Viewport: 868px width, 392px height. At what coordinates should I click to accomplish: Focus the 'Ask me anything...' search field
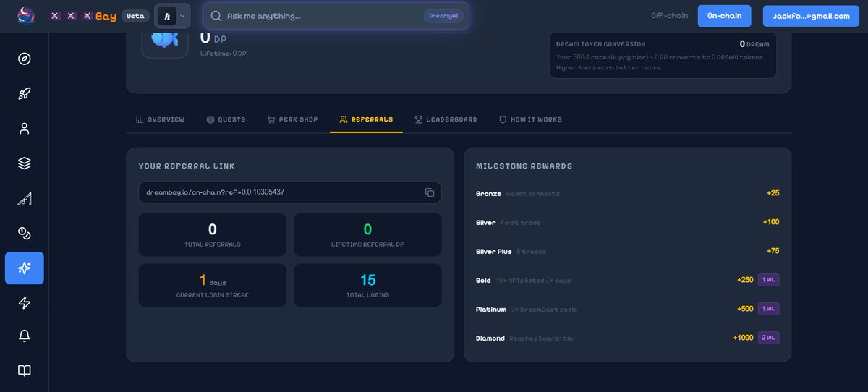pyautogui.click(x=336, y=16)
